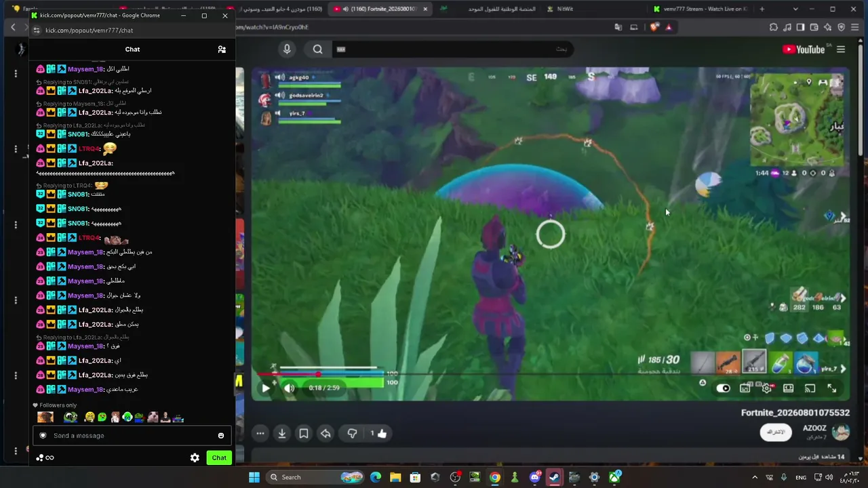
Task: Open a new browser tab
Action: [x=762, y=9]
